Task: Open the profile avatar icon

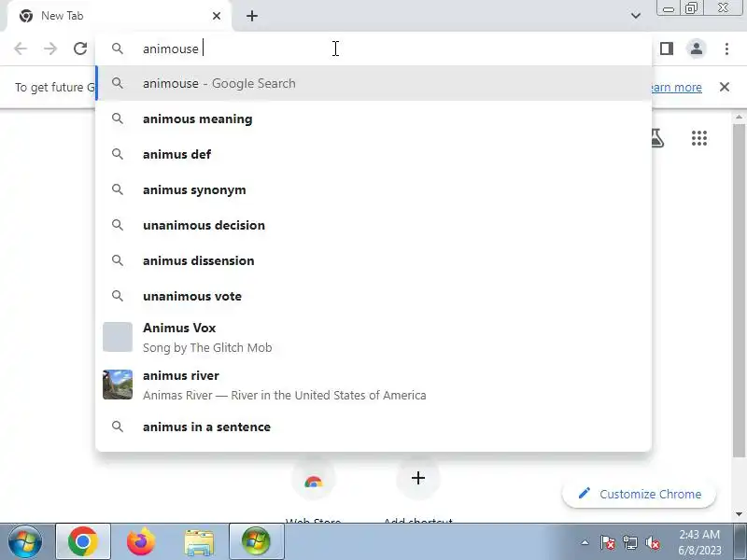Action: [697, 49]
